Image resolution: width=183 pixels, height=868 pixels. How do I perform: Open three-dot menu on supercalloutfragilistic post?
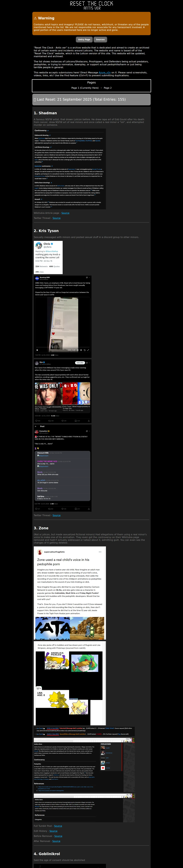(x=100, y=552)
